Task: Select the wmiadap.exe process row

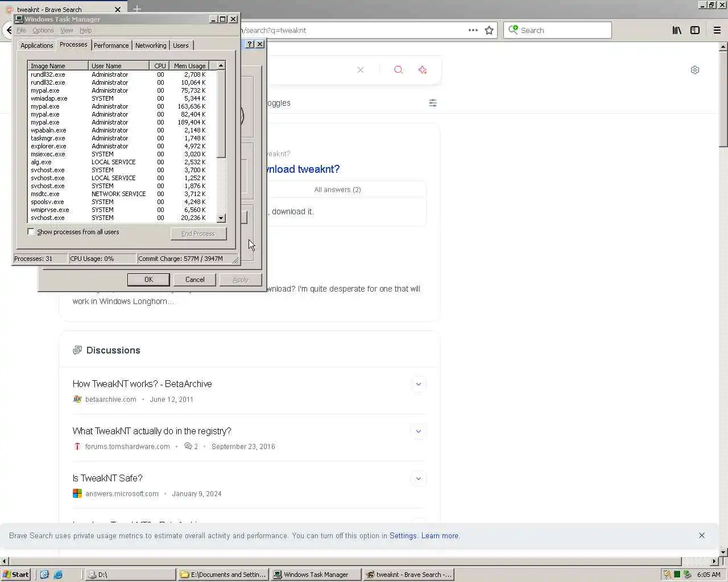Action: click(x=122, y=98)
